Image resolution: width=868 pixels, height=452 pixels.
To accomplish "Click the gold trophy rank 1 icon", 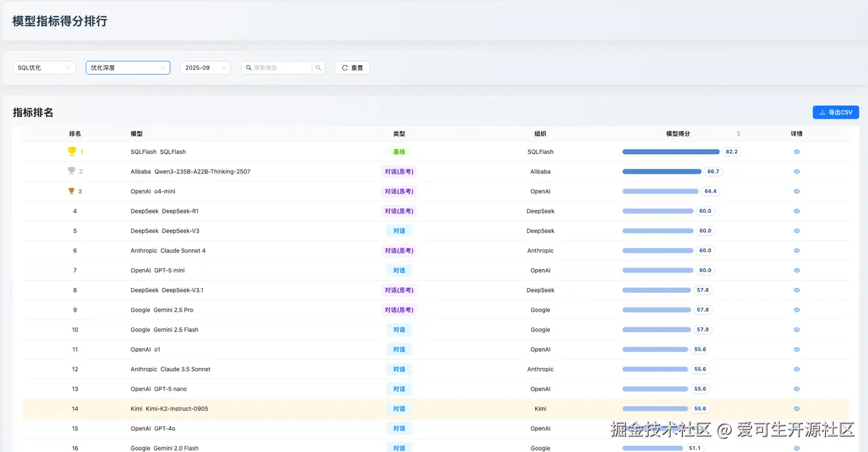I will [x=72, y=152].
